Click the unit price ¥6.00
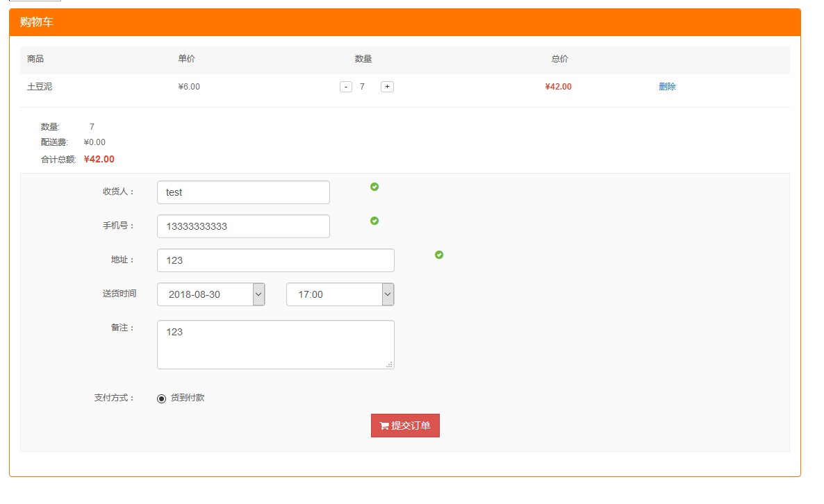The height and width of the screenshot is (504, 824). [189, 87]
